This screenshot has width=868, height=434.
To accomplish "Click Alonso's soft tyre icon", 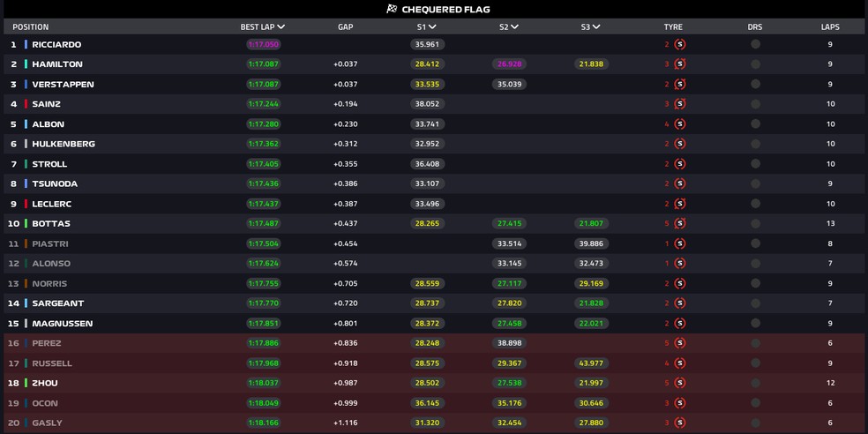I will [680, 264].
